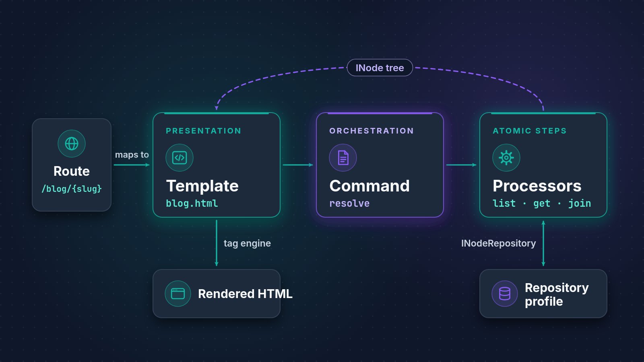Viewport: 644px width, 362px height.
Task: Click the browser window icon beside Rendered HTML
Action: (x=178, y=294)
